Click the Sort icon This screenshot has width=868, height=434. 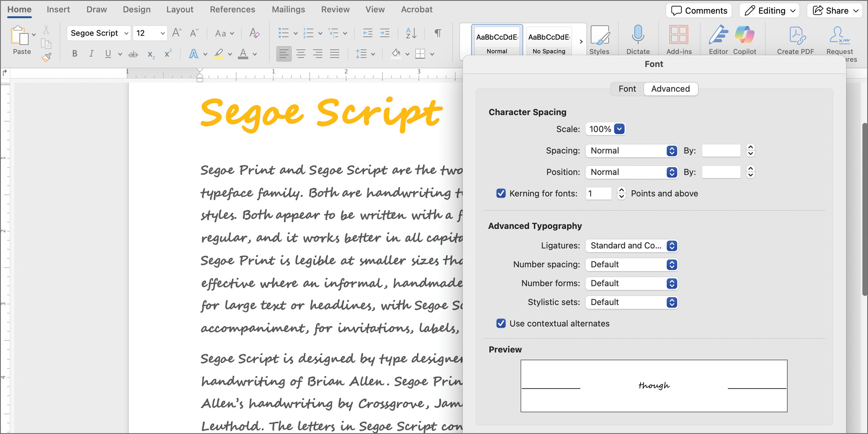pos(411,33)
